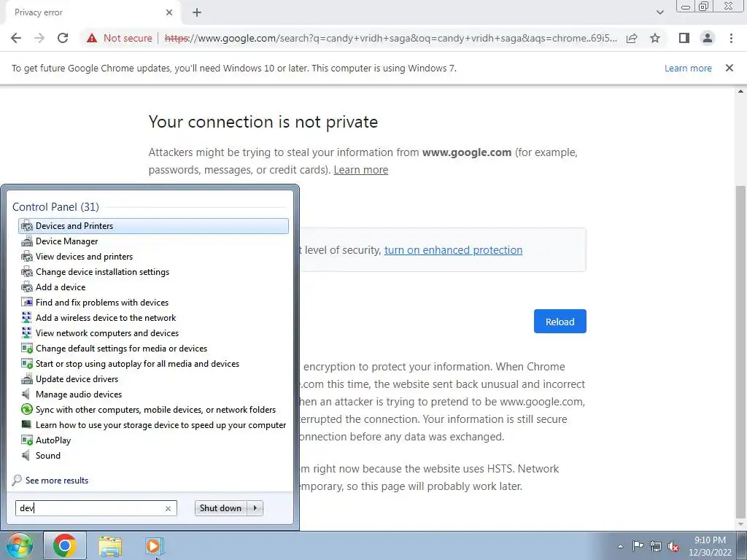Click the scrollbar up arrow
Image resolution: width=747 pixels, height=560 pixels.
740,91
